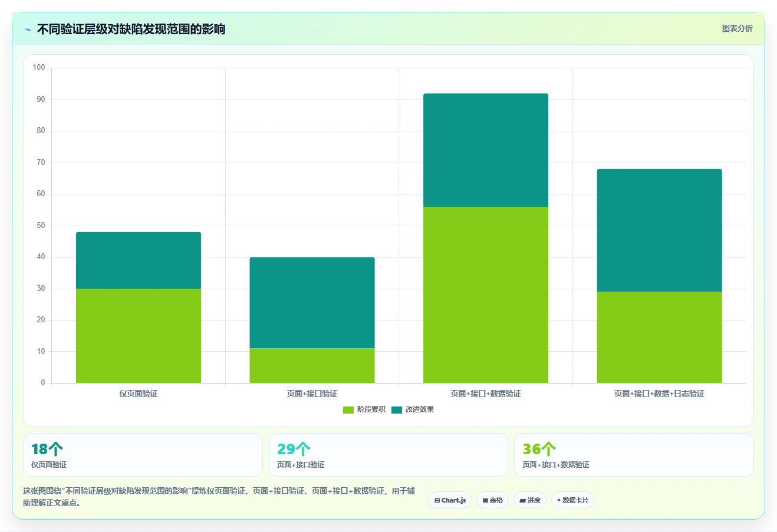
Task: Click the 仅页面验证 x-axis label
Action: pyautogui.click(x=139, y=394)
